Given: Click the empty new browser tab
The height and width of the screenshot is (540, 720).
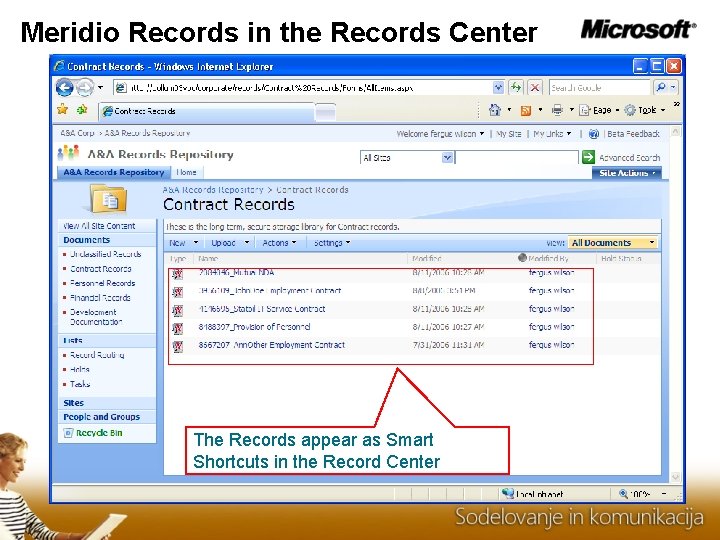Looking at the screenshot, I should click(x=326, y=112).
